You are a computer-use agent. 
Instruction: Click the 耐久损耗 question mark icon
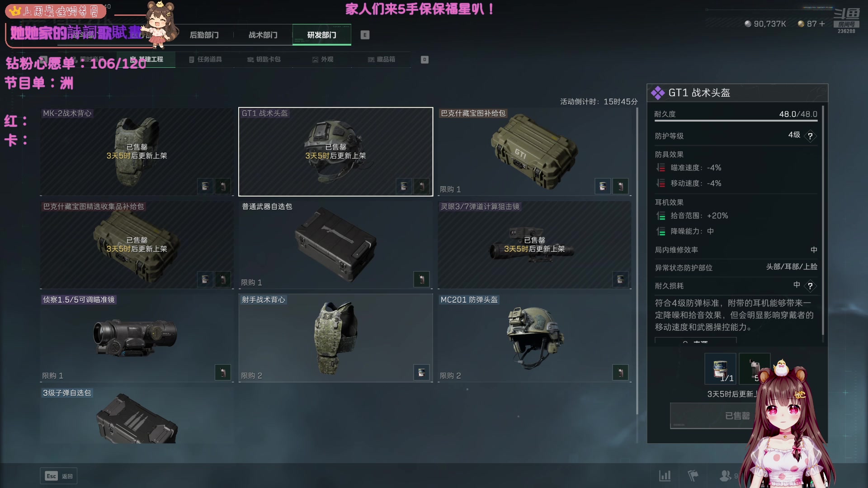point(810,286)
